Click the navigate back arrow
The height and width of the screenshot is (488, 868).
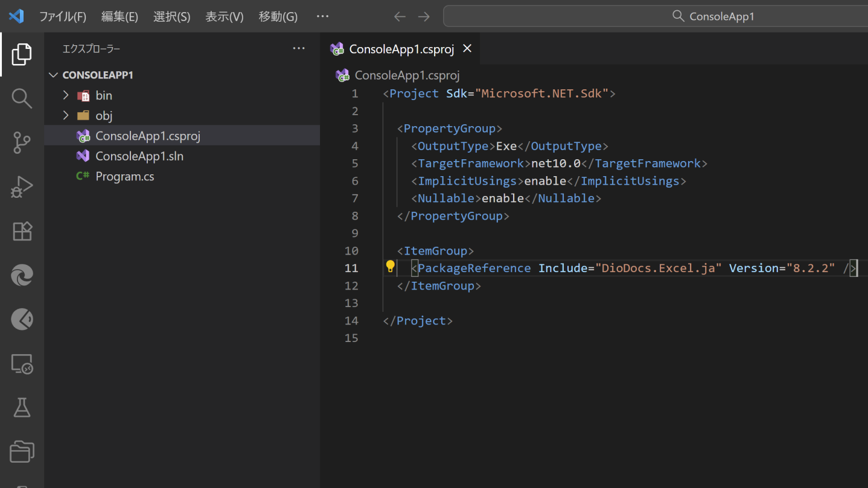point(400,16)
